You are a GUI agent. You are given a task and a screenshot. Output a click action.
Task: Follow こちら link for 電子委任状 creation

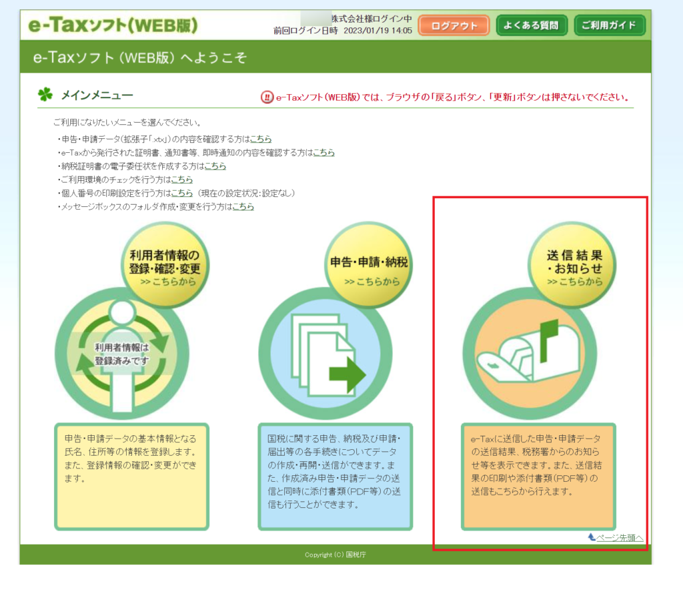215,166
